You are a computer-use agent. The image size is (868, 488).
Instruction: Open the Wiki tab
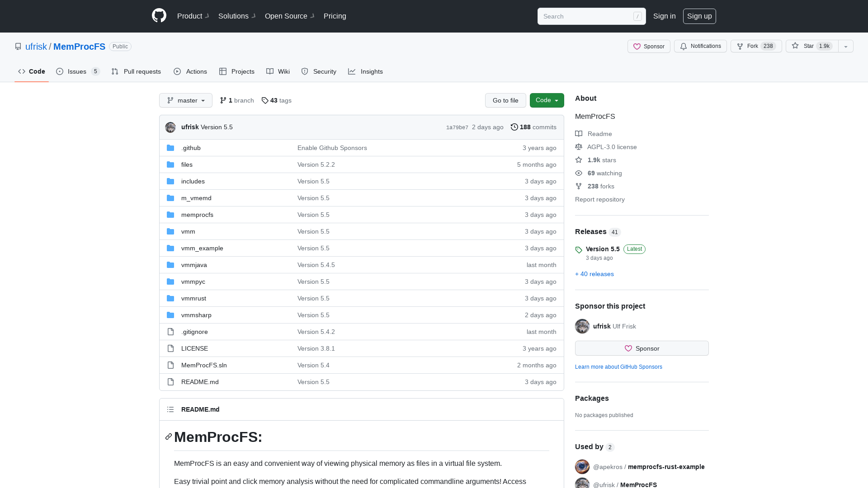tap(278, 71)
